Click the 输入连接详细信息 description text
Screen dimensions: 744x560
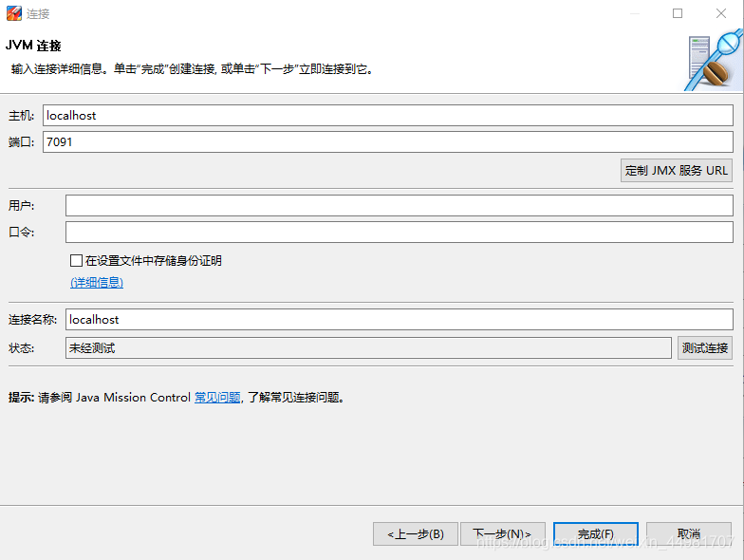[x=192, y=69]
